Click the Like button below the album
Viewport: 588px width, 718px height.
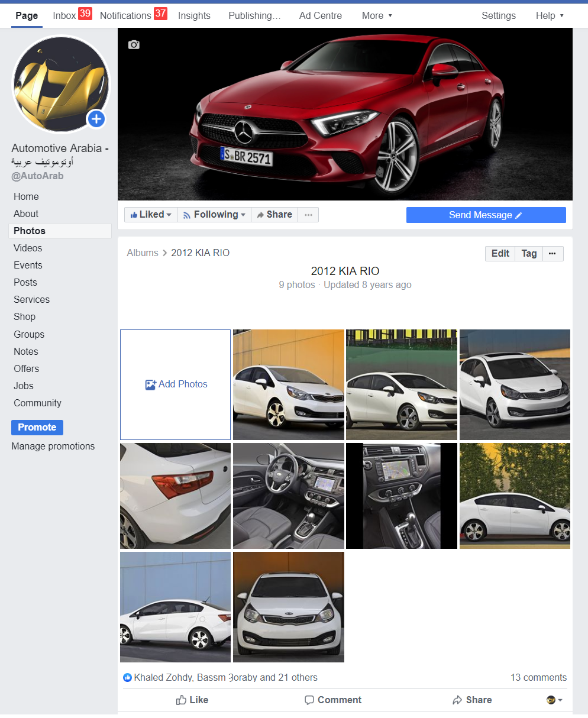(x=192, y=700)
